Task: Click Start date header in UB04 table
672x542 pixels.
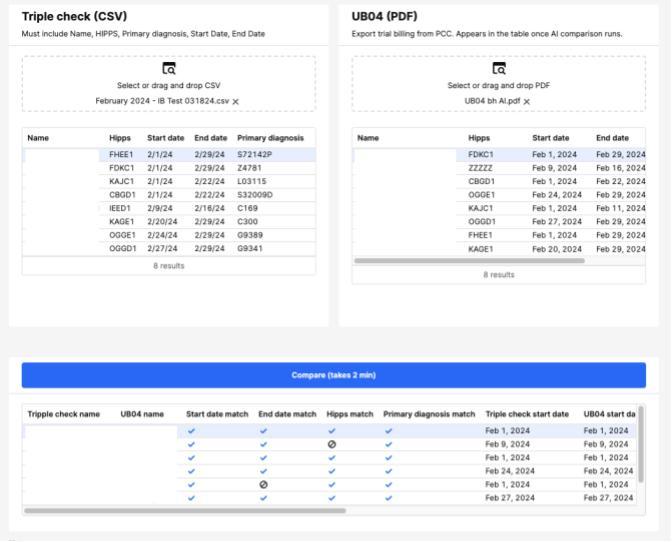Action: tap(551, 138)
